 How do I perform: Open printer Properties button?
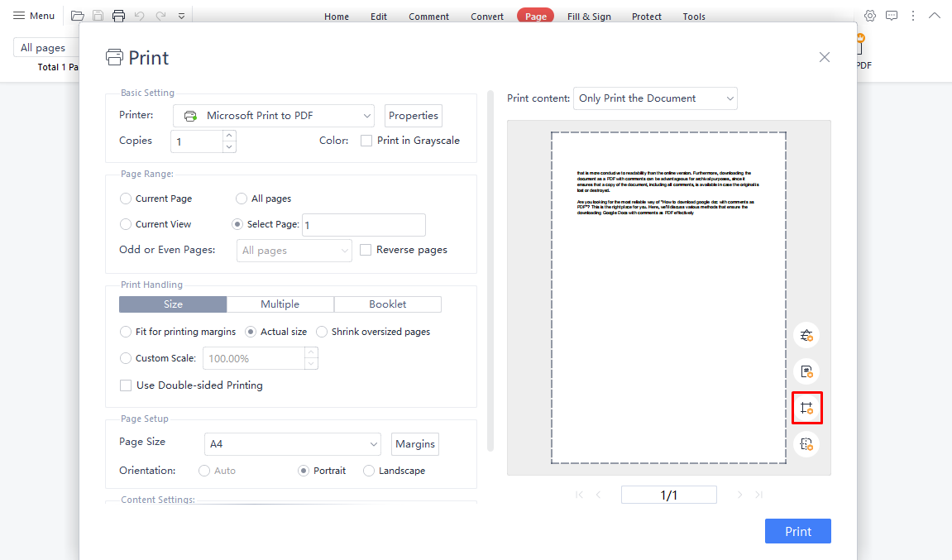pos(413,116)
